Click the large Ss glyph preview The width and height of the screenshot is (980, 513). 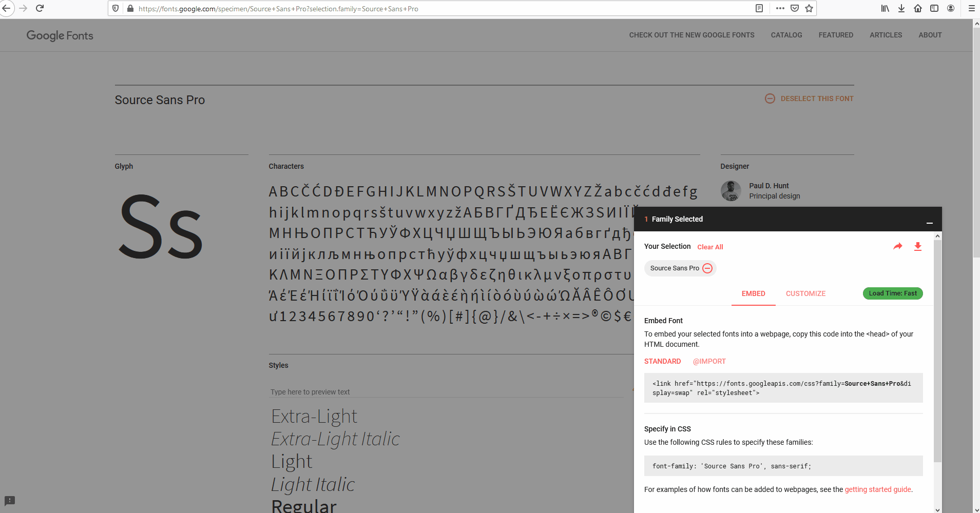160,226
